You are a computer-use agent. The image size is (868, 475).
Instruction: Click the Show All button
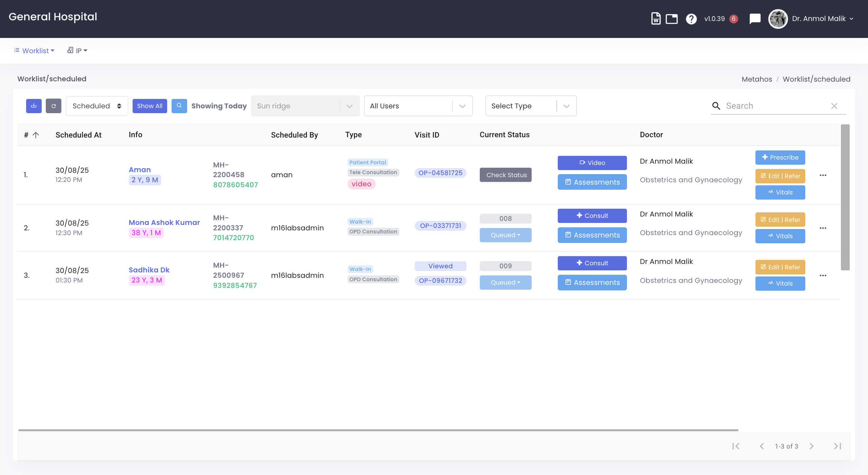150,106
